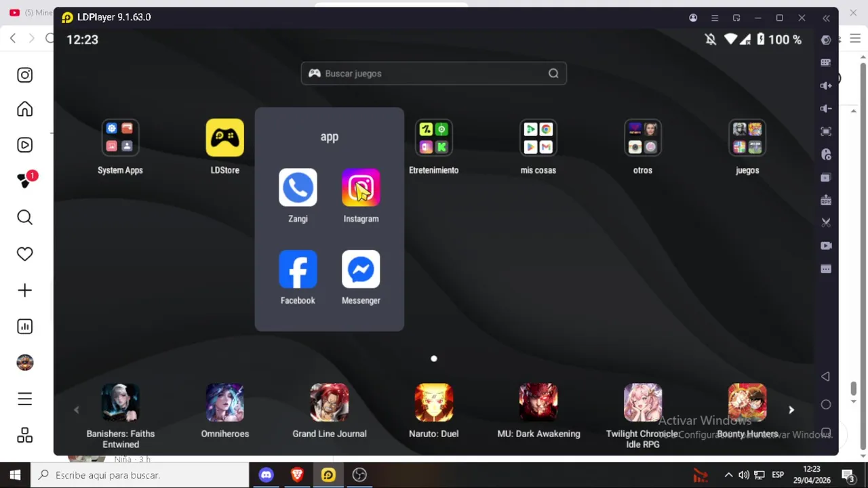Open Instagram profile avatar in sidebar
This screenshot has height=488, width=868.
25,363
